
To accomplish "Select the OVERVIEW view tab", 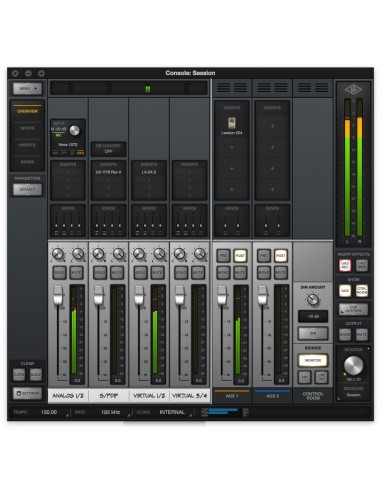I will pos(27,111).
